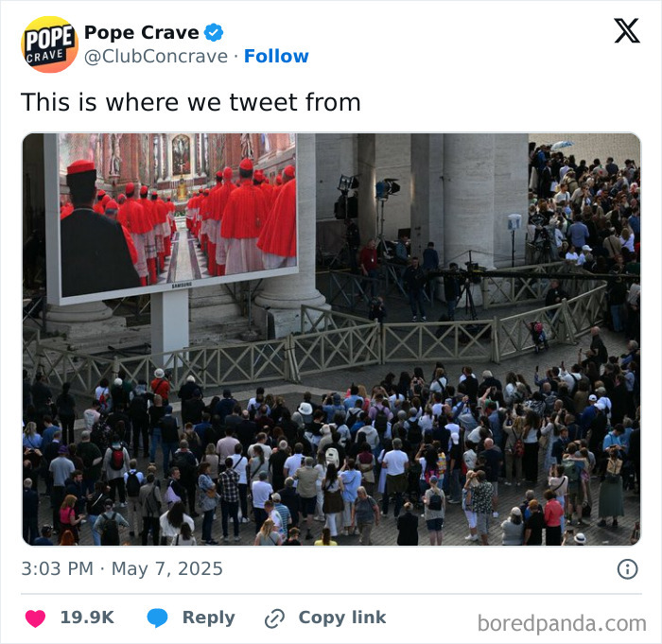
Task: Open the X logo link
Action: pos(627,31)
